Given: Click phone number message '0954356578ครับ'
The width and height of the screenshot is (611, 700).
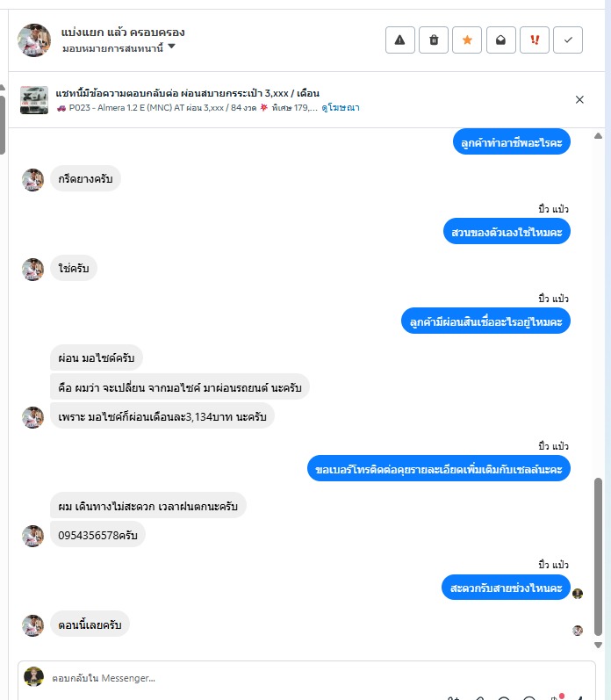Looking at the screenshot, I should (x=97, y=534).
